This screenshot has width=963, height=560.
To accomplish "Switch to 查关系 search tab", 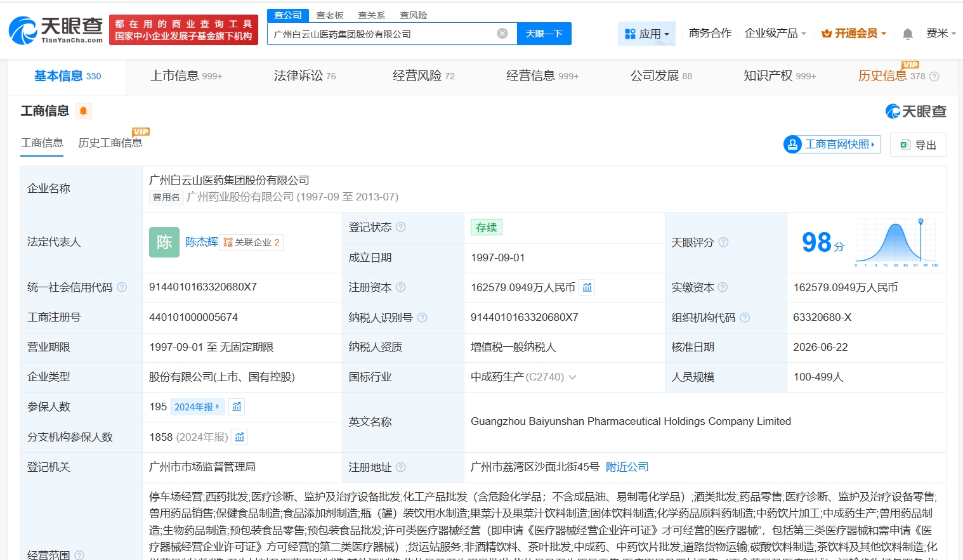I will pos(372,15).
